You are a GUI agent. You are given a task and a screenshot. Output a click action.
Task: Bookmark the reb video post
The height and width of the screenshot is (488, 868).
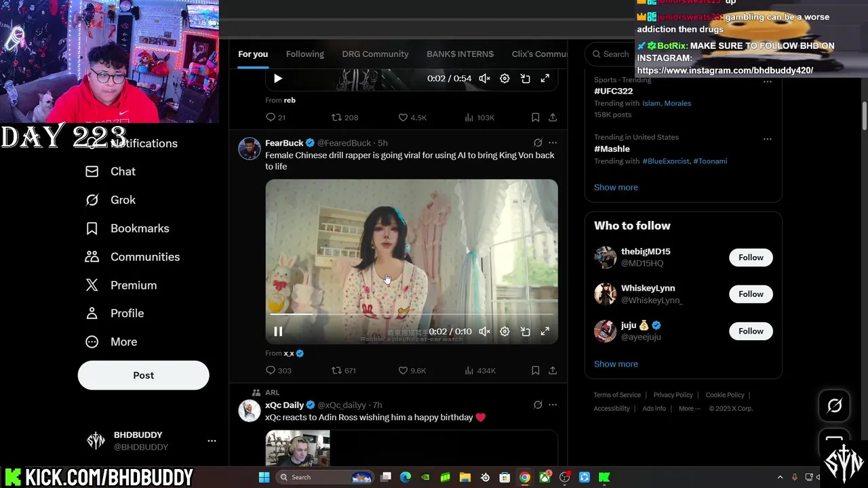(x=535, y=117)
